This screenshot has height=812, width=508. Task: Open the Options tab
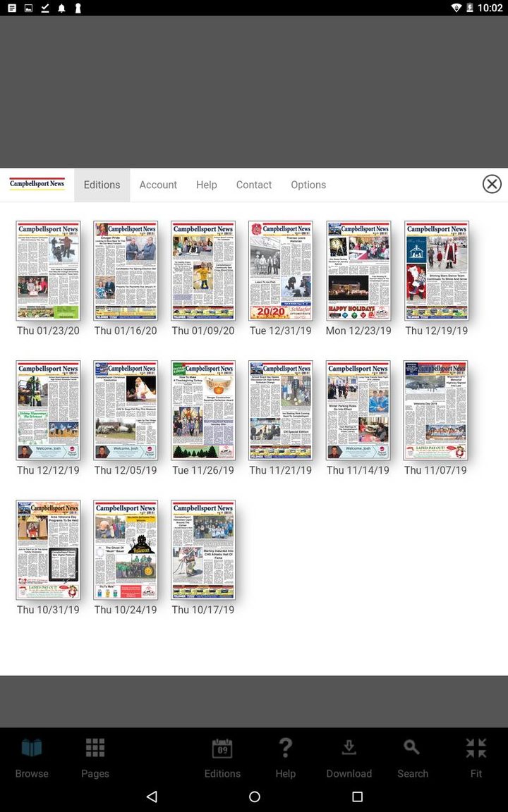308,185
